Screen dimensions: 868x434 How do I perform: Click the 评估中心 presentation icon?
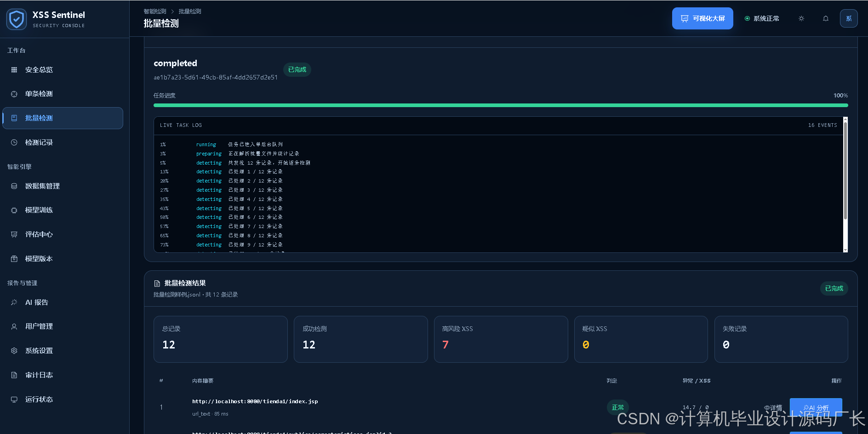click(x=14, y=234)
